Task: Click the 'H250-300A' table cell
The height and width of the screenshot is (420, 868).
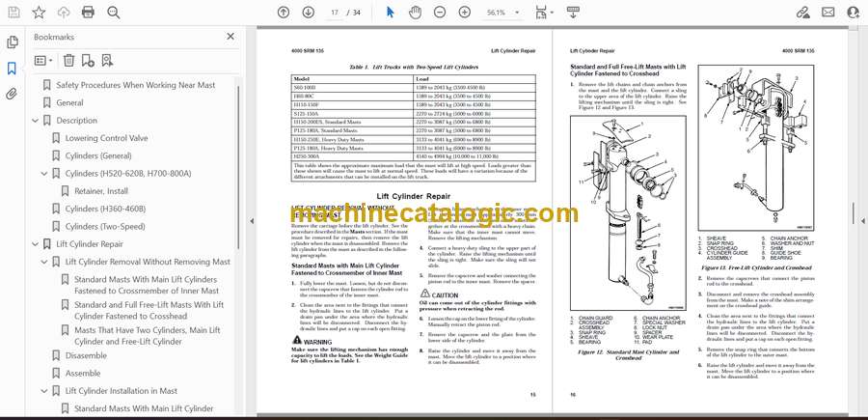Action: tap(353, 156)
